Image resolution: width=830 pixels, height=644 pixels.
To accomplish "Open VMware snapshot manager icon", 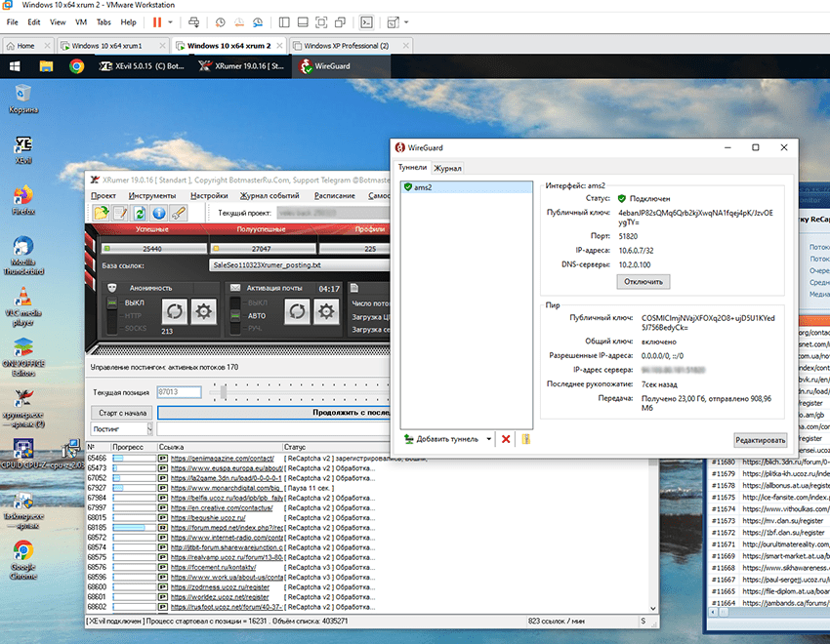I will point(258,22).
